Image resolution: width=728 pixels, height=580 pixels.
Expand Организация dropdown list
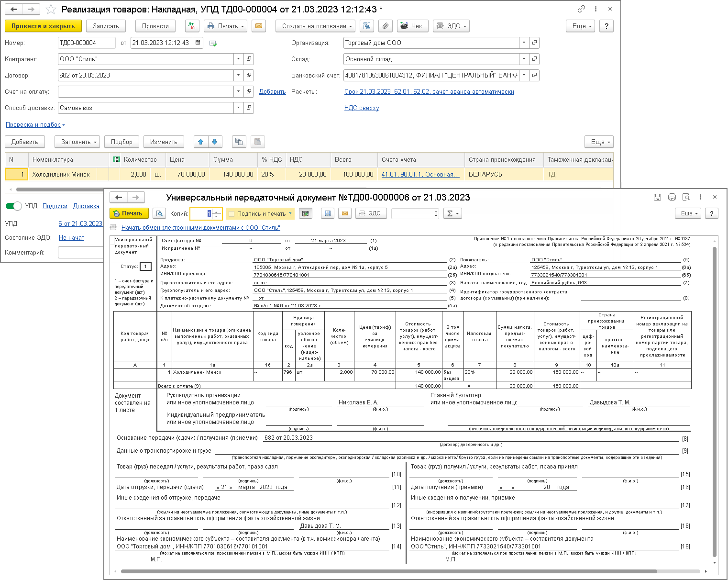[524, 43]
